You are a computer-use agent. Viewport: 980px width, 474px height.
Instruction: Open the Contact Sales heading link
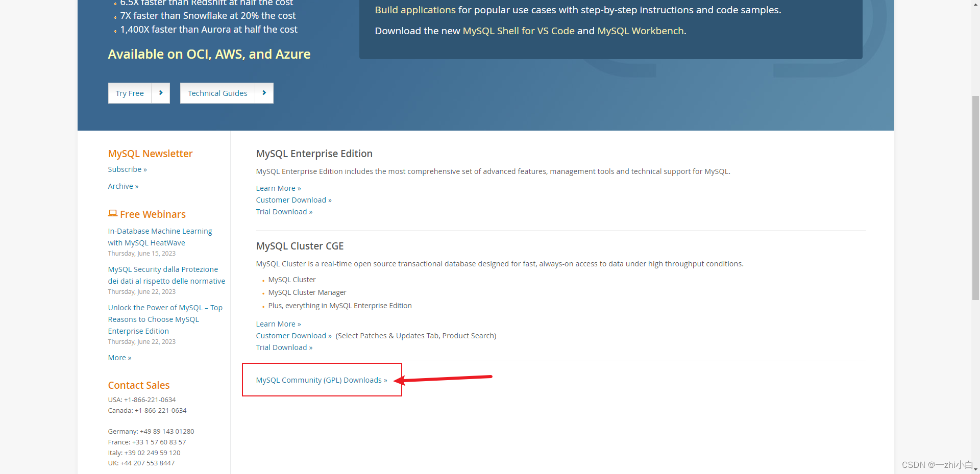139,385
